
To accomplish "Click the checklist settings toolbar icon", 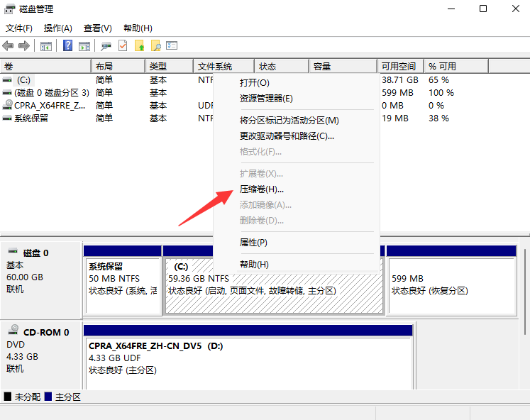I will (171, 46).
